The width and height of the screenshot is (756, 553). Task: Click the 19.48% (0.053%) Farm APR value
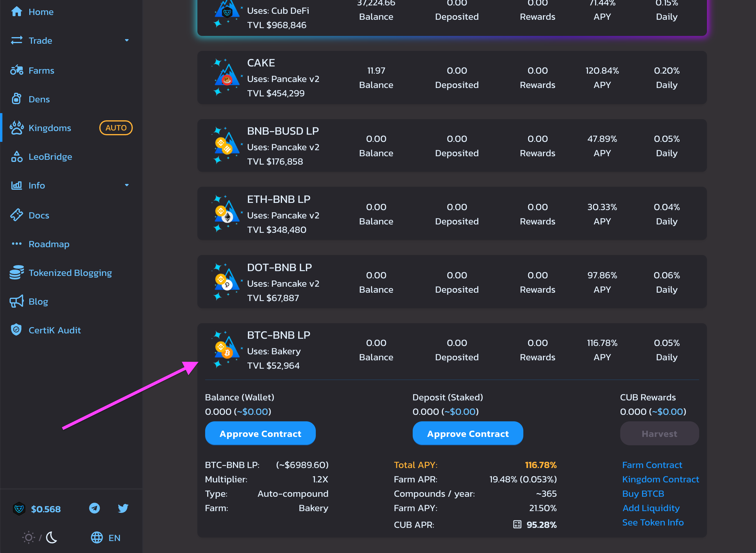pos(523,479)
